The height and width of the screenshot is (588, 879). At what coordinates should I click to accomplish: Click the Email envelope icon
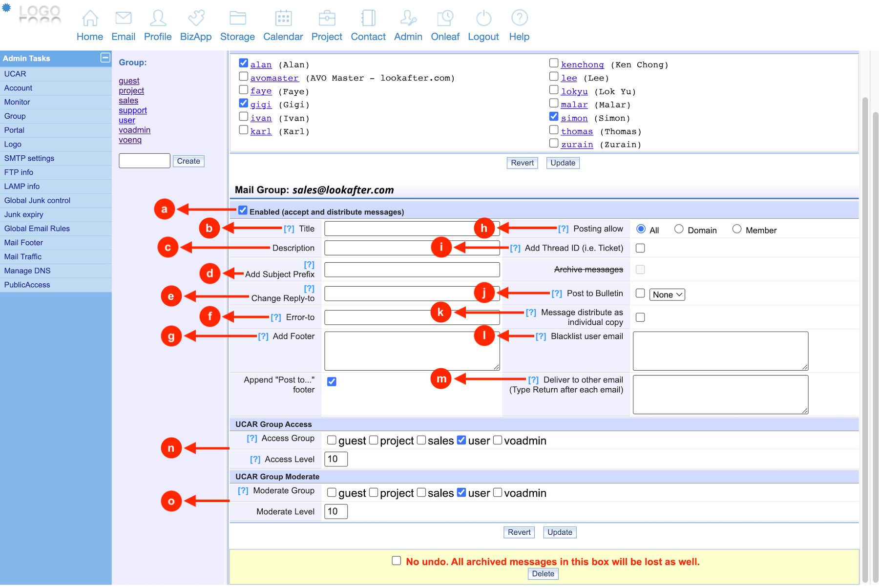point(123,19)
